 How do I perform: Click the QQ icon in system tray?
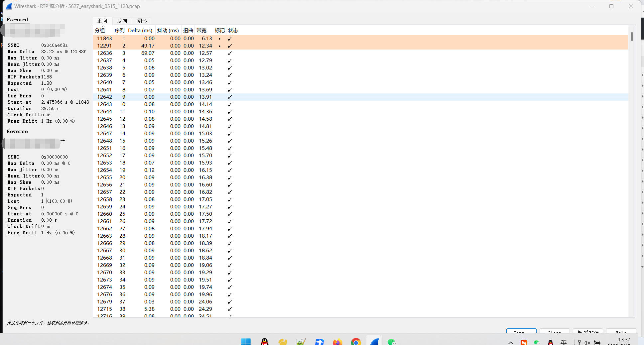[x=550, y=342]
